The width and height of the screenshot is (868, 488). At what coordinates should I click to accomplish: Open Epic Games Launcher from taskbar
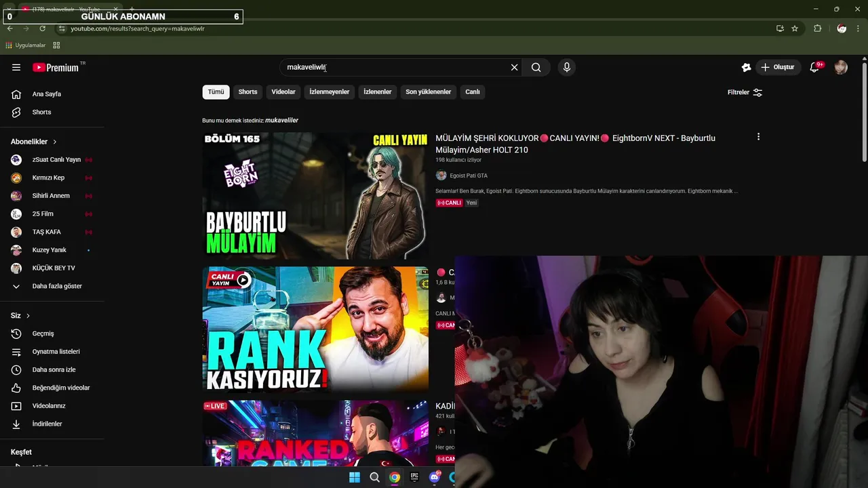pos(414,477)
